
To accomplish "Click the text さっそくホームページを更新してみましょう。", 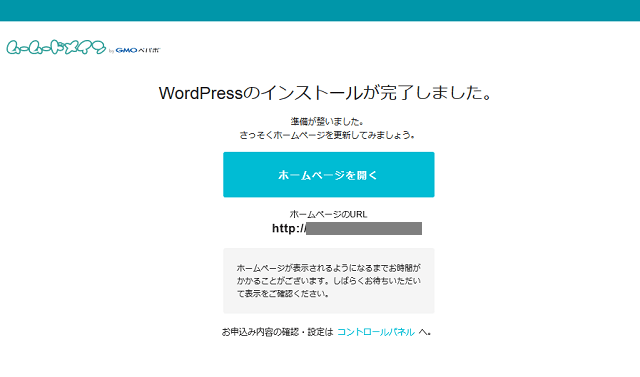I will coord(327,135).
